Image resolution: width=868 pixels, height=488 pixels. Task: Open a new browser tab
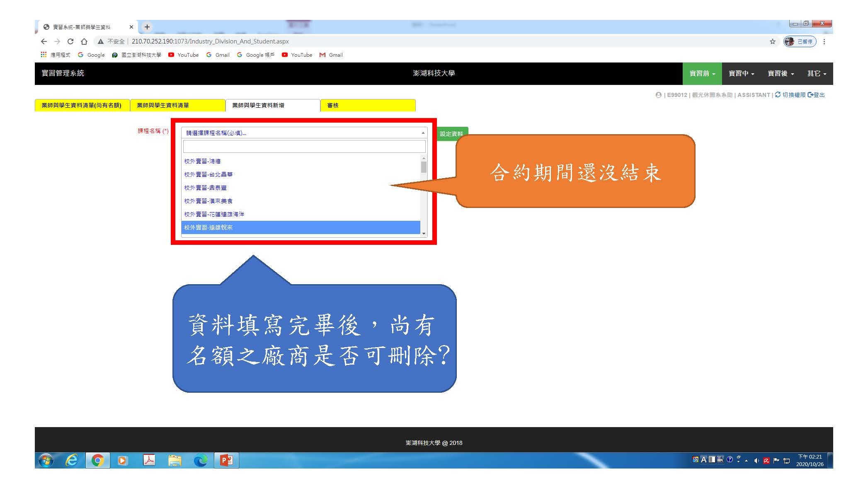pyautogui.click(x=147, y=27)
